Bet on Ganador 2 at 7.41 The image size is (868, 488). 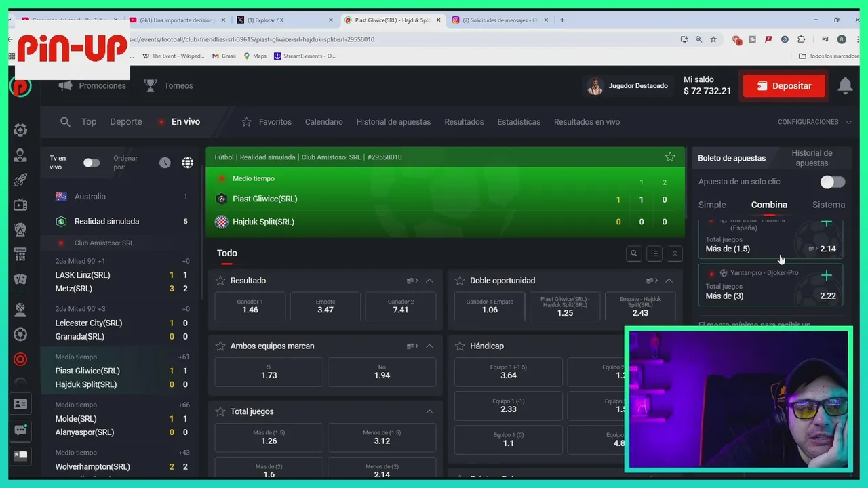pos(401,306)
